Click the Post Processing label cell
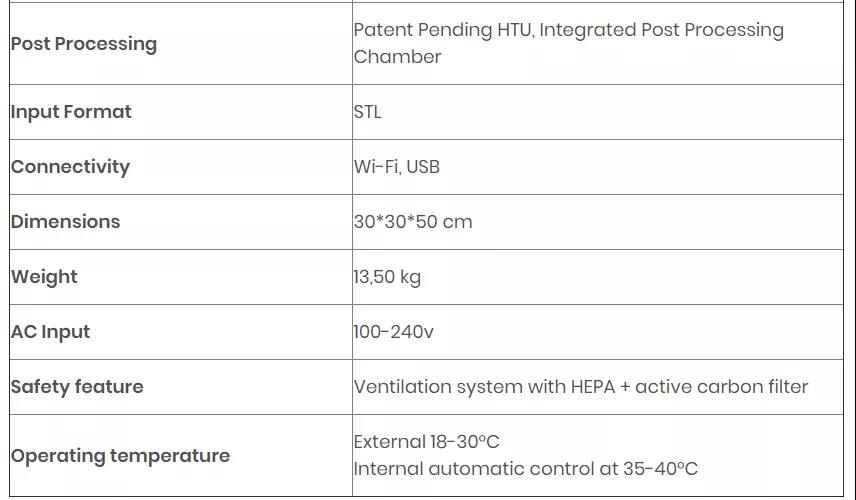This screenshot has width=856, height=500. tap(84, 44)
